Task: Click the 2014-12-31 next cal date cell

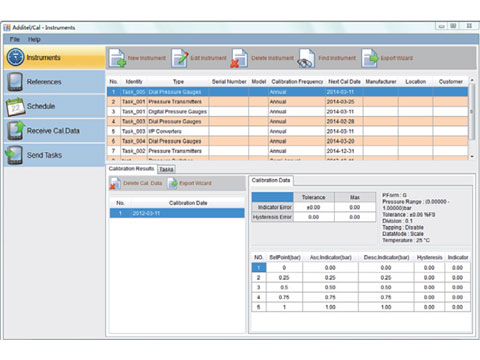Action: [x=344, y=151]
